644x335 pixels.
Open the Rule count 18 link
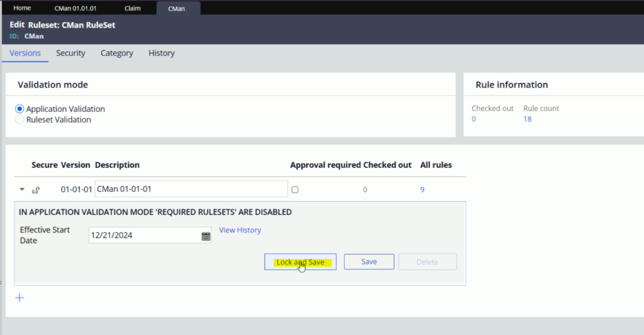pyautogui.click(x=528, y=119)
